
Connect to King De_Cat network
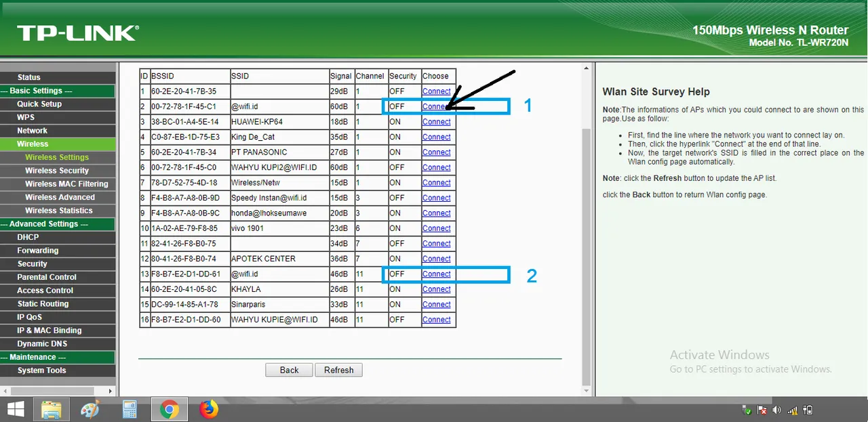[x=436, y=137]
